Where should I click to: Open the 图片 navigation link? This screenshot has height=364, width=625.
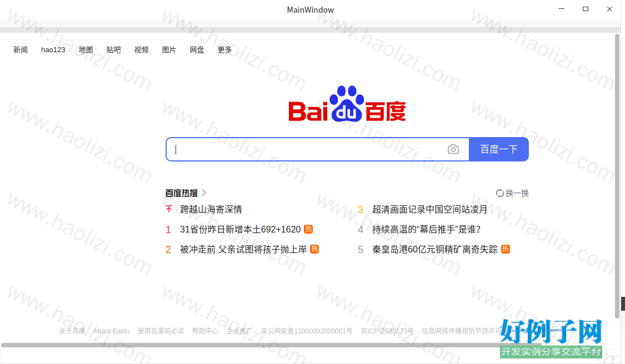pos(169,50)
